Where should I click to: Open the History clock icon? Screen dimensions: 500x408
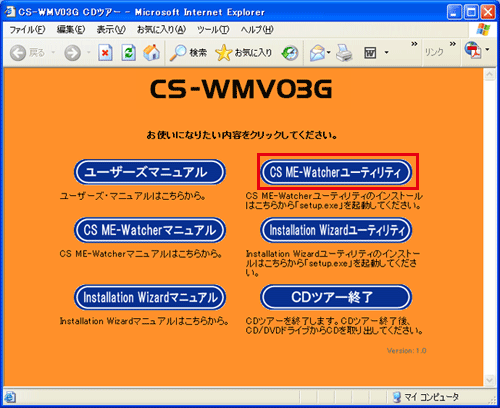click(290, 53)
